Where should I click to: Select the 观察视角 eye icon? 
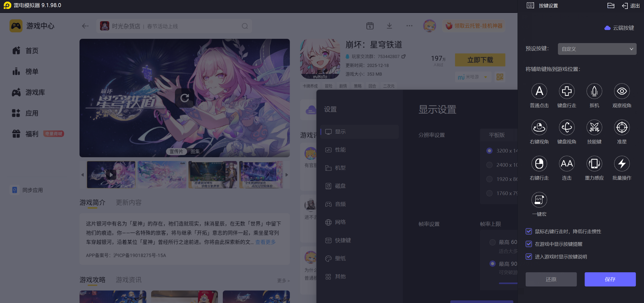pos(622,91)
